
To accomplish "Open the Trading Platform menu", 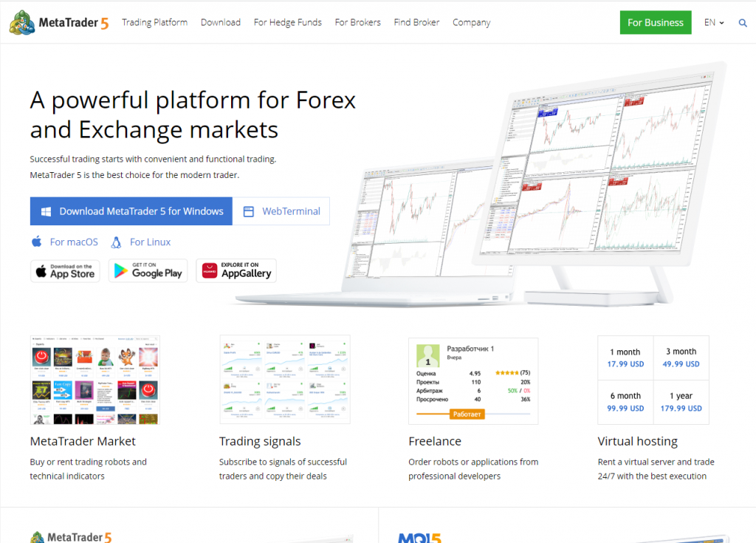I will pyautogui.click(x=155, y=22).
